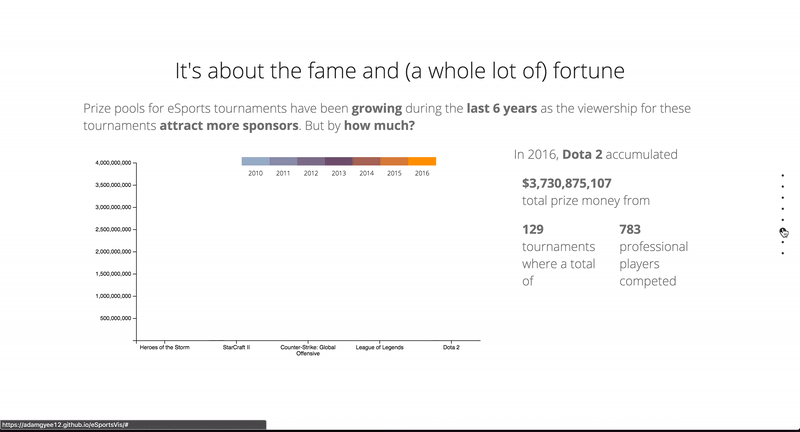The height and width of the screenshot is (432, 800).
Task: Click the Counter-Strike: Global Offensive label
Action: pos(307,350)
